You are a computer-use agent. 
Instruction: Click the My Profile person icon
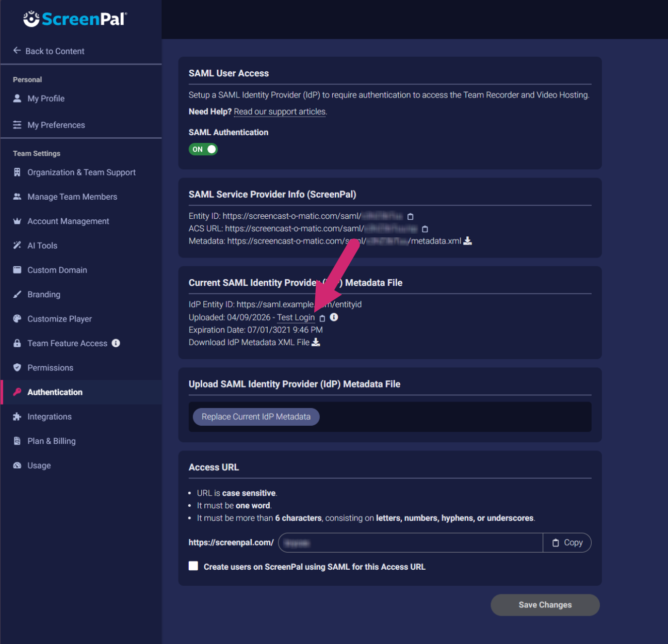coord(17,98)
